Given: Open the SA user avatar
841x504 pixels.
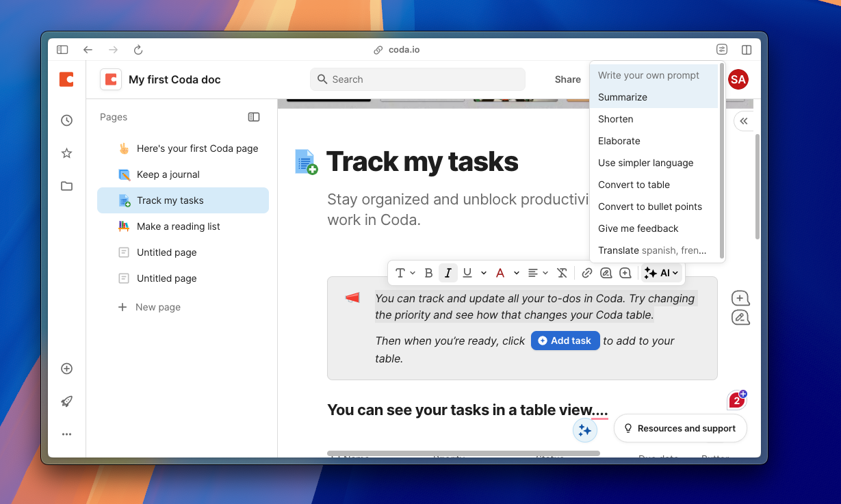Looking at the screenshot, I should (738, 79).
